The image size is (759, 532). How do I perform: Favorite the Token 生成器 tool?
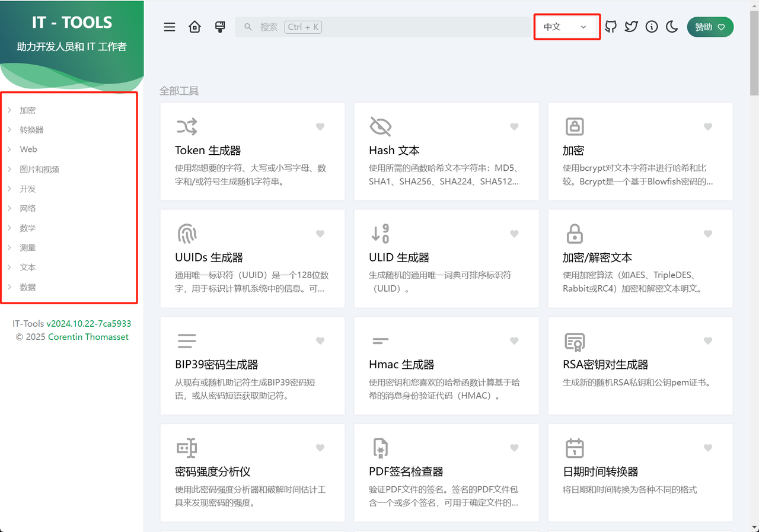pos(320,126)
